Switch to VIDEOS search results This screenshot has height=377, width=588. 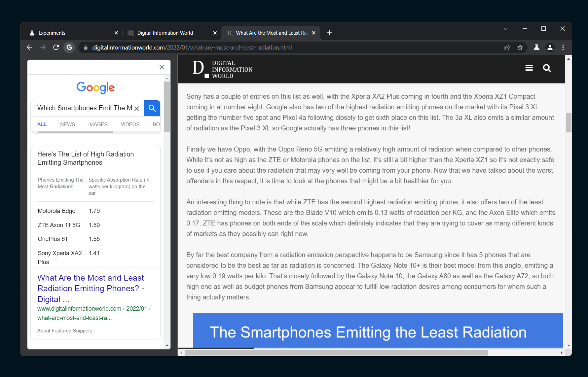(x=130, y=124)
